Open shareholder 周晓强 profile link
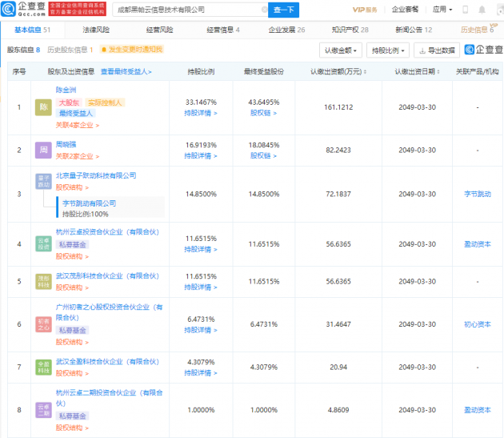The height and width of the screenshot is (438, 504). tap(66, 144)
